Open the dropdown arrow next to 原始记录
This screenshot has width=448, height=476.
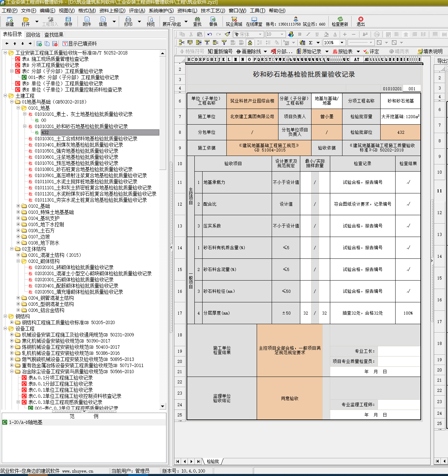click(x=327, y=51)
